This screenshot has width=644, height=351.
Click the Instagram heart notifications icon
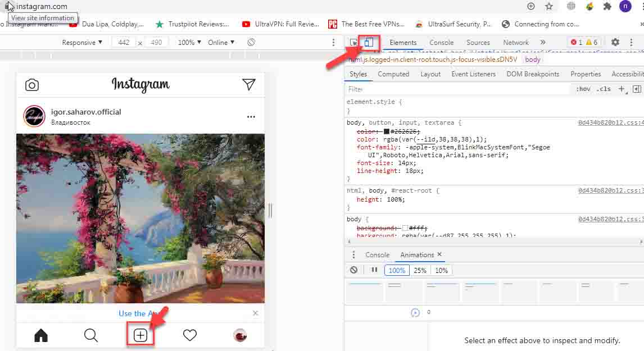click(x=189, y=334)
